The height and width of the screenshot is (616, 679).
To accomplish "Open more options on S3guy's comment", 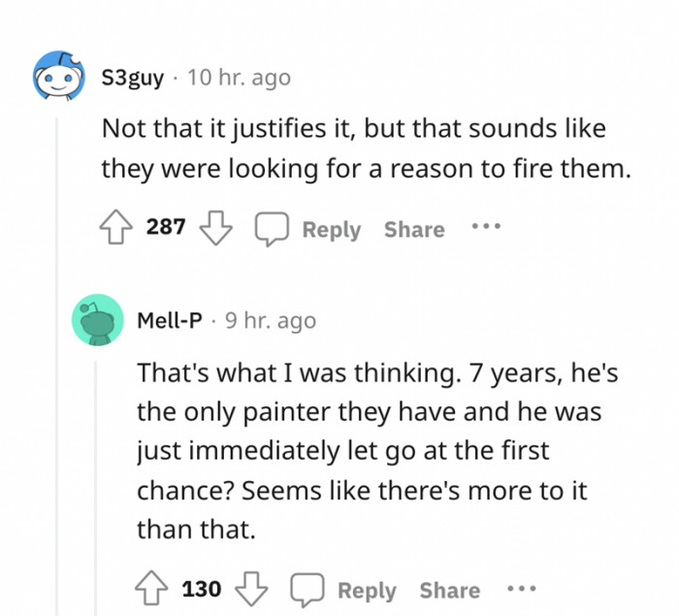I will 484,228.
